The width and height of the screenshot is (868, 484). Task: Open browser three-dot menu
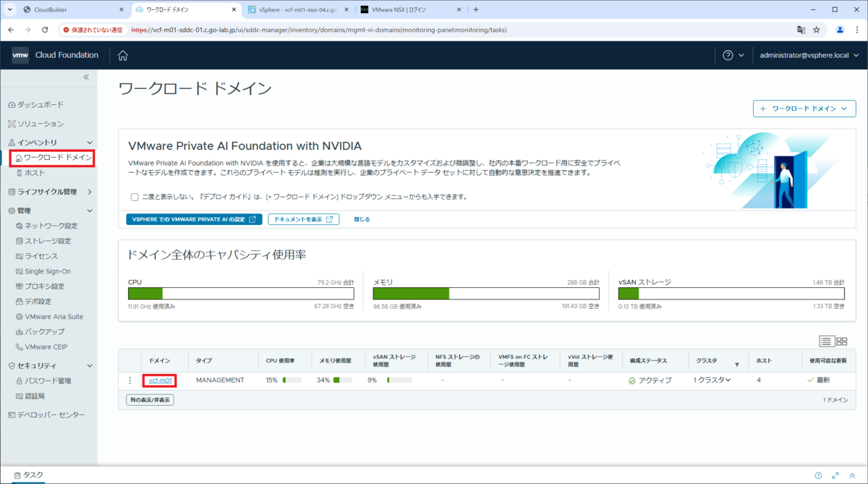click(856, 30)
